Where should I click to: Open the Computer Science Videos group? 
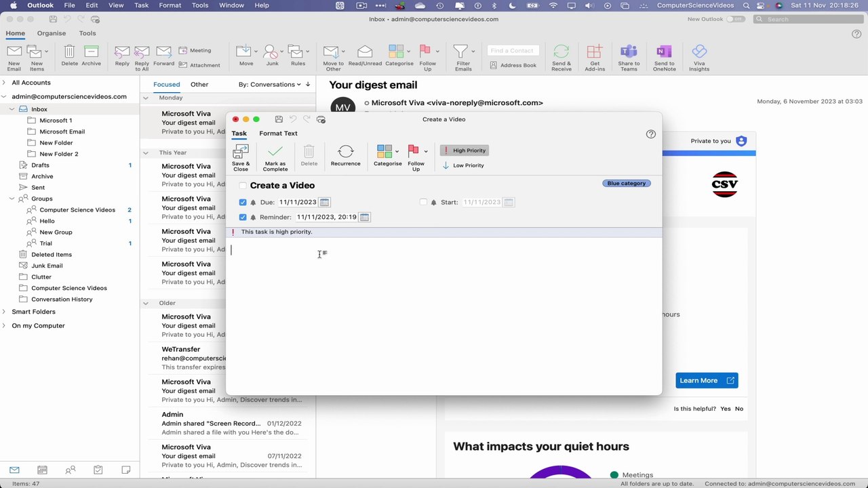point(77,210)
